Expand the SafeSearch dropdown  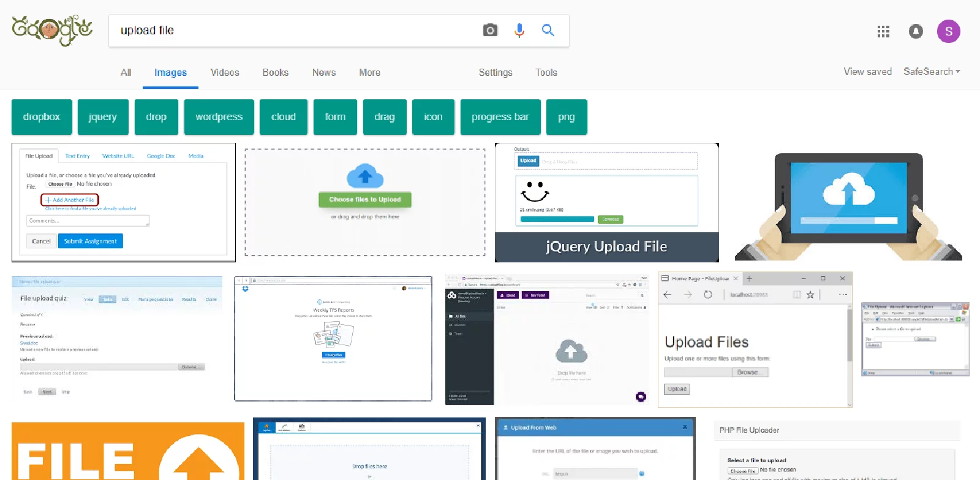pyautogui.click(x=932, y=72)
